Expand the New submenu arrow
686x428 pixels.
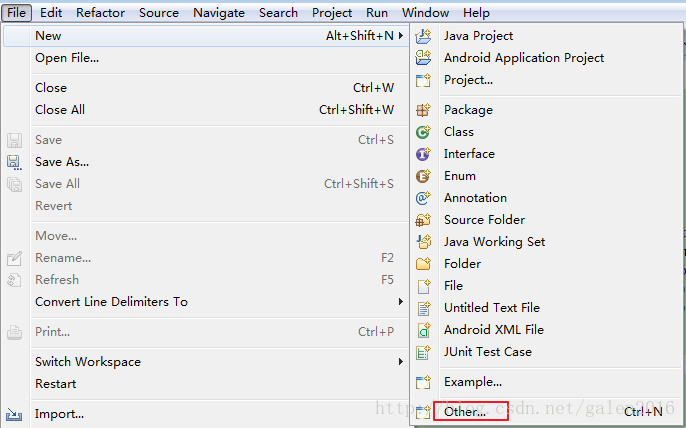tap(401, 36)
